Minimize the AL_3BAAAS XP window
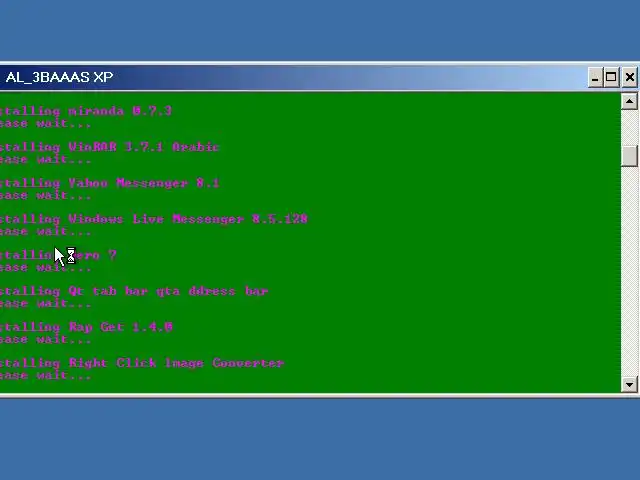The height and width of the screenshot is (480, 640). tap(595, 77)
